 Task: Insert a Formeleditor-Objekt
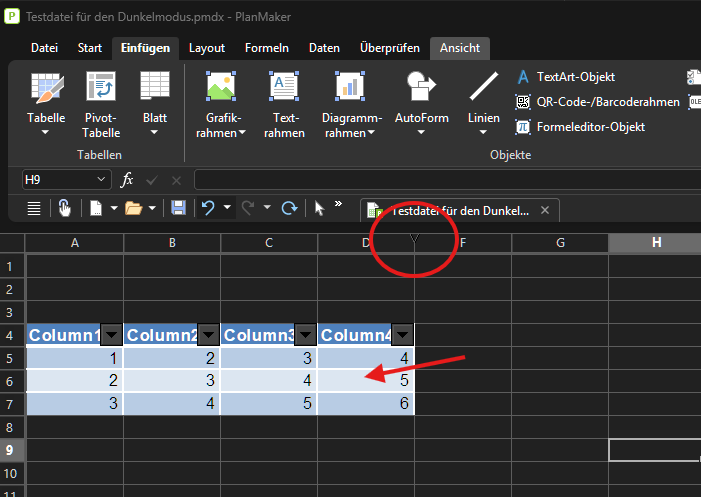pos(580,127)
